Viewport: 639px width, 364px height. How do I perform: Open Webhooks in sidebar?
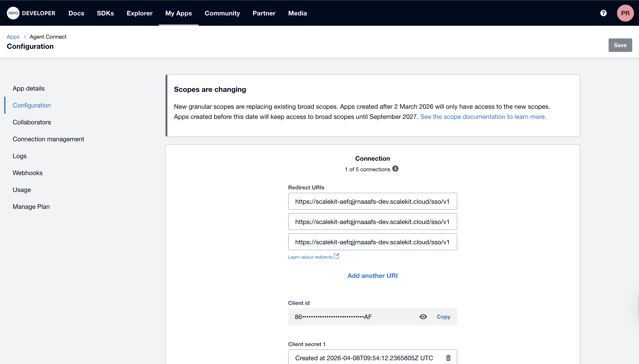pos(27,173)
